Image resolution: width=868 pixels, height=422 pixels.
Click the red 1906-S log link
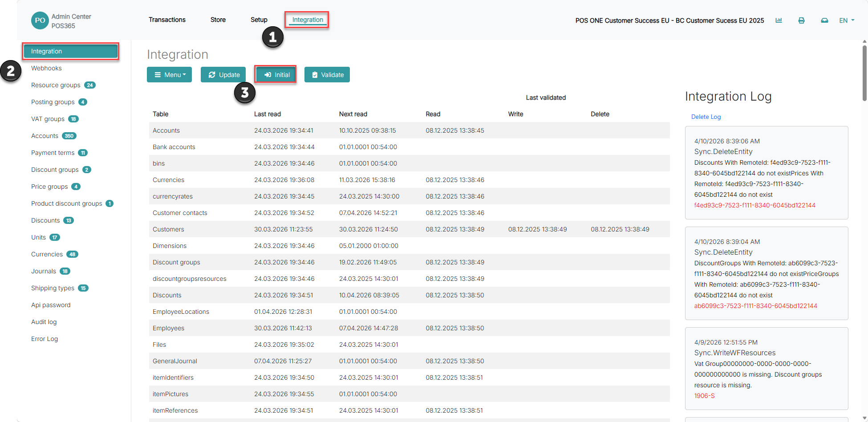coord(704,396)
